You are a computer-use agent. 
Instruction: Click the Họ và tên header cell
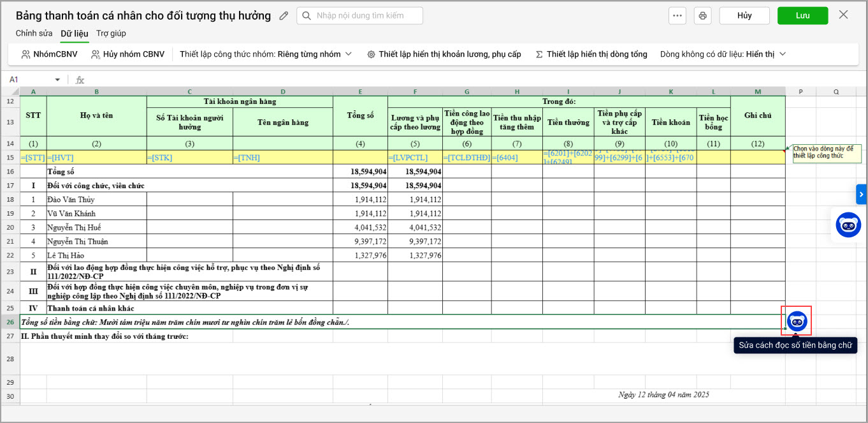[97, 115]
